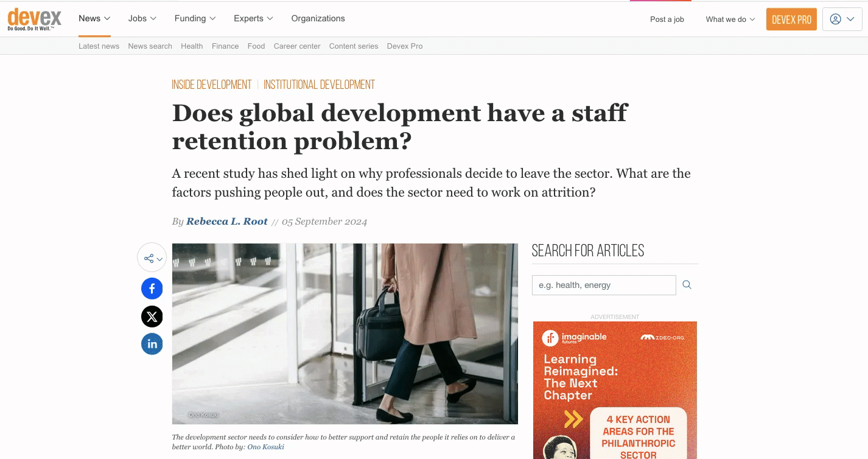Expand the Jobs menu
The height and width of the screenshot is (459, 868).
142,18
